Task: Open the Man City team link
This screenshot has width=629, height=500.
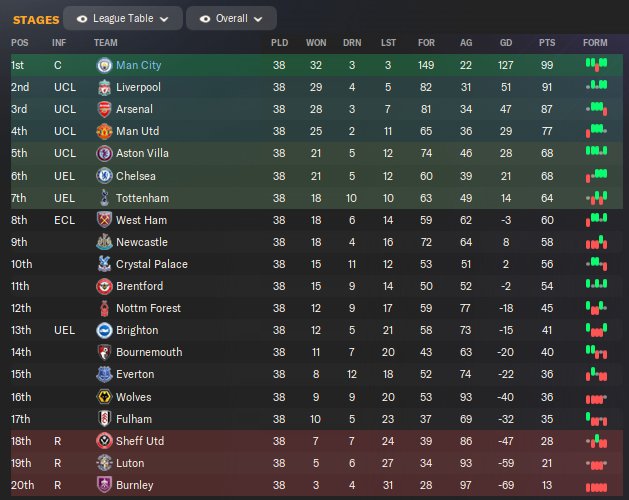Action: coord(138,65)
